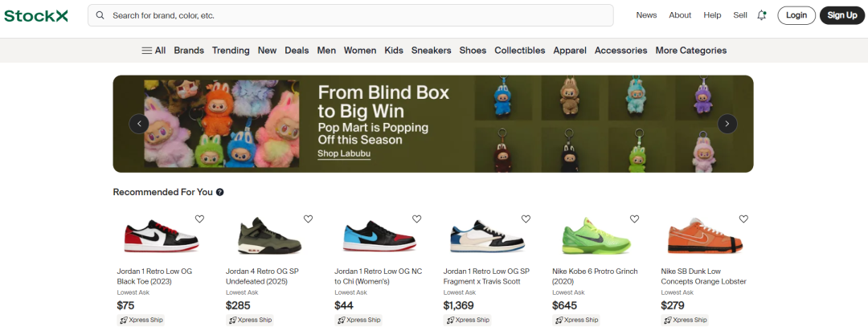Browse the Shoes category
The height and width of the screenshot is (335, 868).
[473, 51]
